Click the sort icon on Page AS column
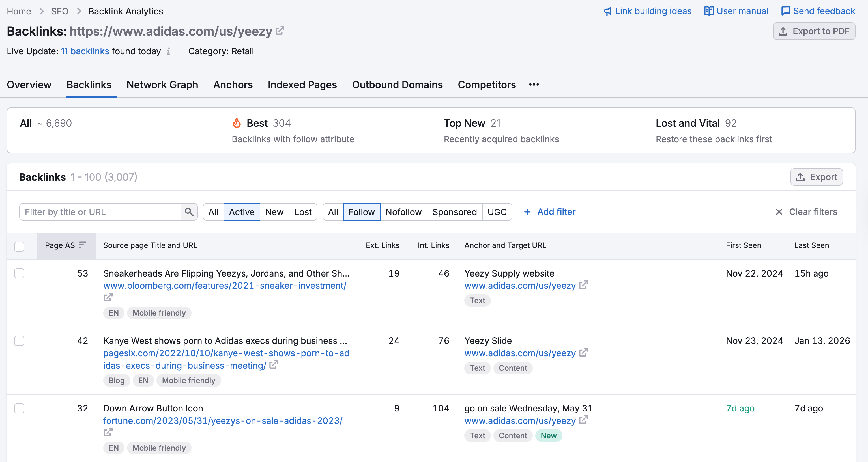The height and width of the screenshot is (462, 868). coord(81,245)
